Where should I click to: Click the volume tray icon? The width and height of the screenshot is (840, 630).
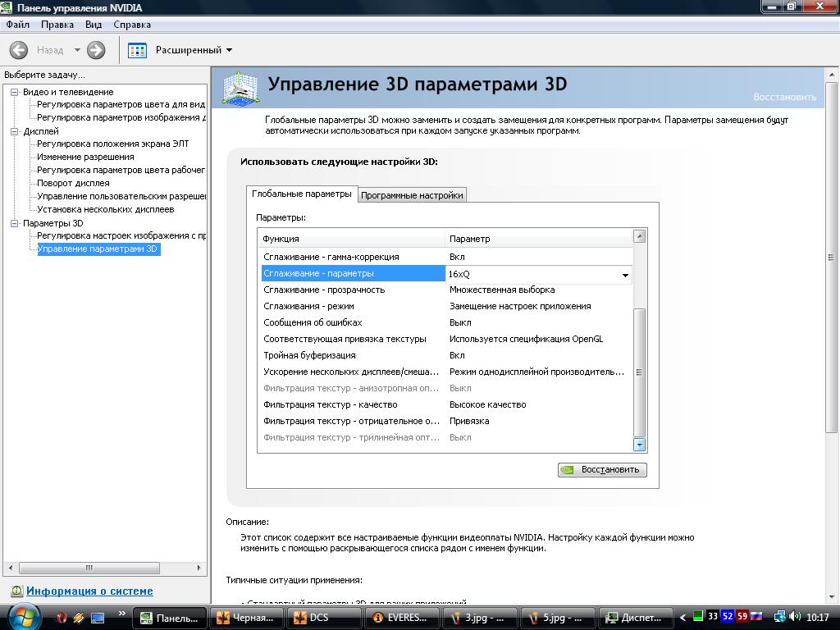(795, 617)
